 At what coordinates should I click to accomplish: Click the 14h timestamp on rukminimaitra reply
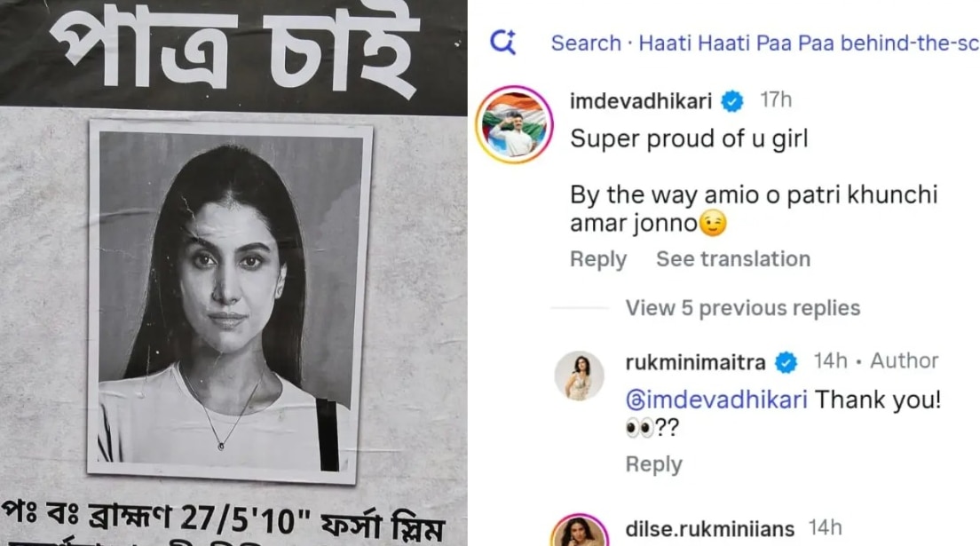point(830,360)
